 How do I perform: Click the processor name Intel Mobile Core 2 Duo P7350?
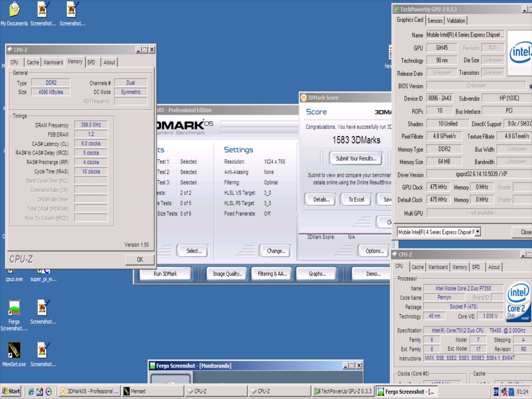[463, 288]
